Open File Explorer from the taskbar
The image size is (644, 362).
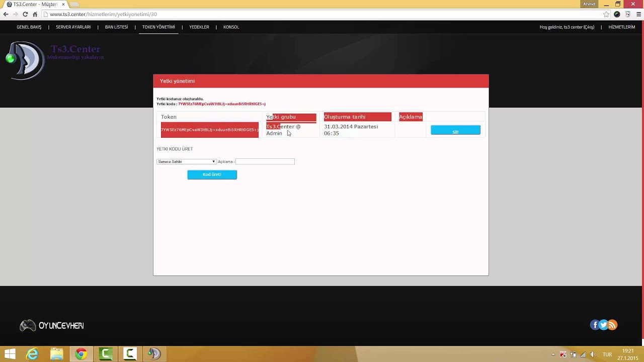coord(56,354)
